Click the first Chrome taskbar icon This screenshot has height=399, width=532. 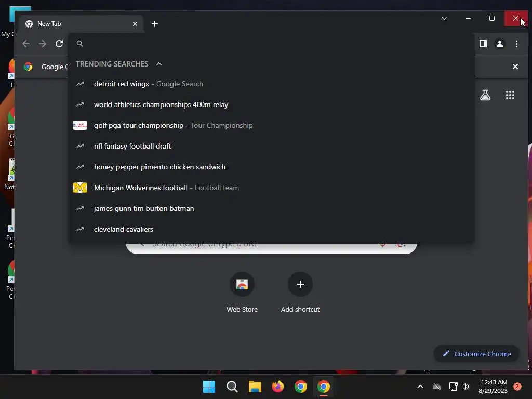[x=301, y=387]
